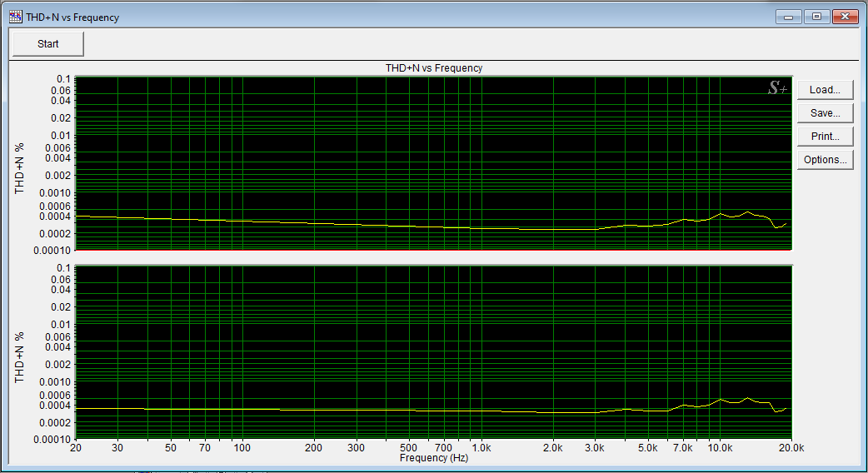Maximize the THD+N vs Frequency window
Screen dimensions: 868x473
pyautogui.click(x=816, y=17)
